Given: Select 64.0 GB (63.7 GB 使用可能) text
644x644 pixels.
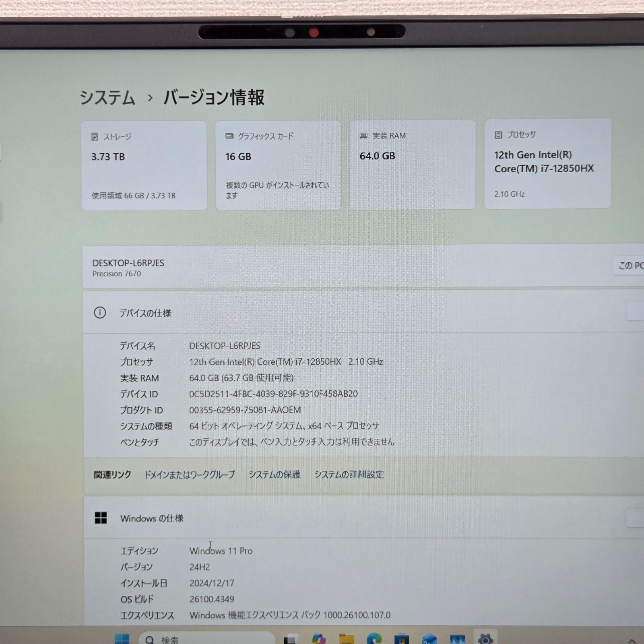Looking at the screenshot, I should 242,378.
